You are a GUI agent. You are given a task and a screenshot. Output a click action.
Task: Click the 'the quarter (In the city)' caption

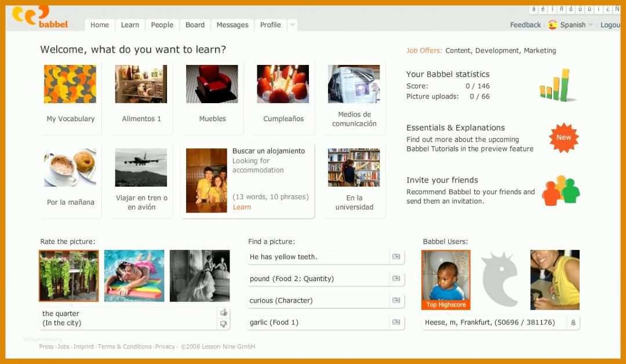pyautogui.click(x=61, y=318)
